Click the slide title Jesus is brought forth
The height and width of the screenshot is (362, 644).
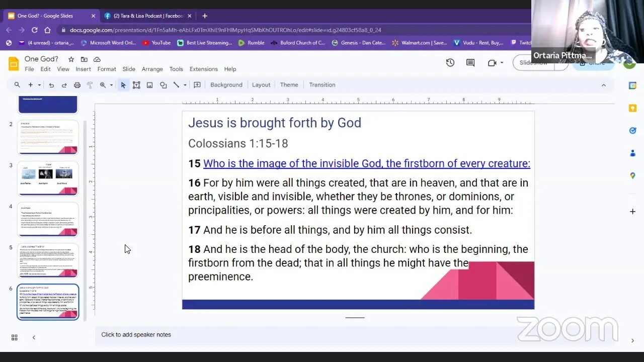[275, 123]
